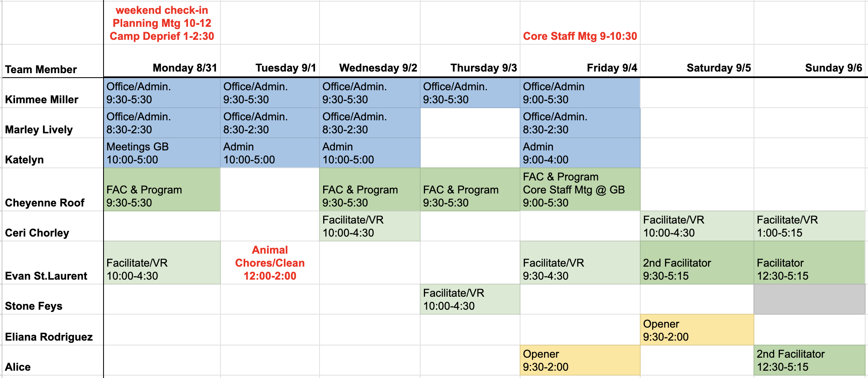
Task: Select Alice's Friday Opener 9:30-2:00 cell
Action: click(580, 360)
